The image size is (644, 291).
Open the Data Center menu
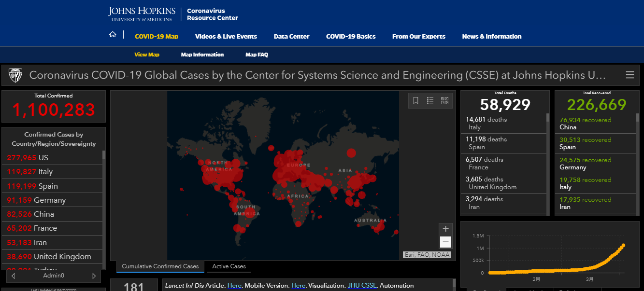(x=292, y=37)
